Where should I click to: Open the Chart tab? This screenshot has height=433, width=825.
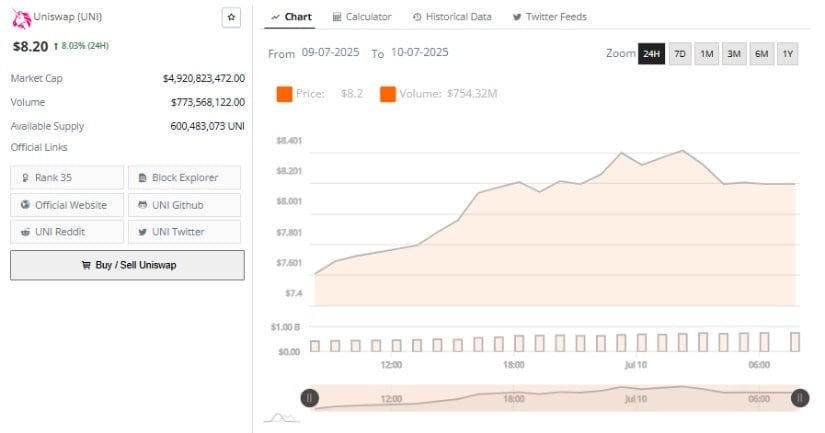[x=291, y=17]
